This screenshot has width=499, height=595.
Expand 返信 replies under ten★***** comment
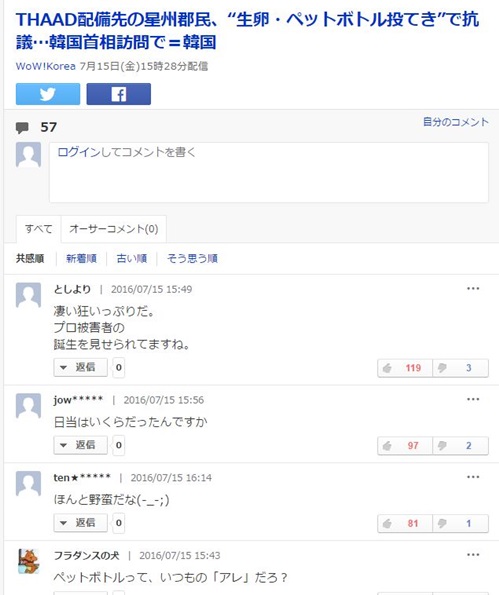80,523
